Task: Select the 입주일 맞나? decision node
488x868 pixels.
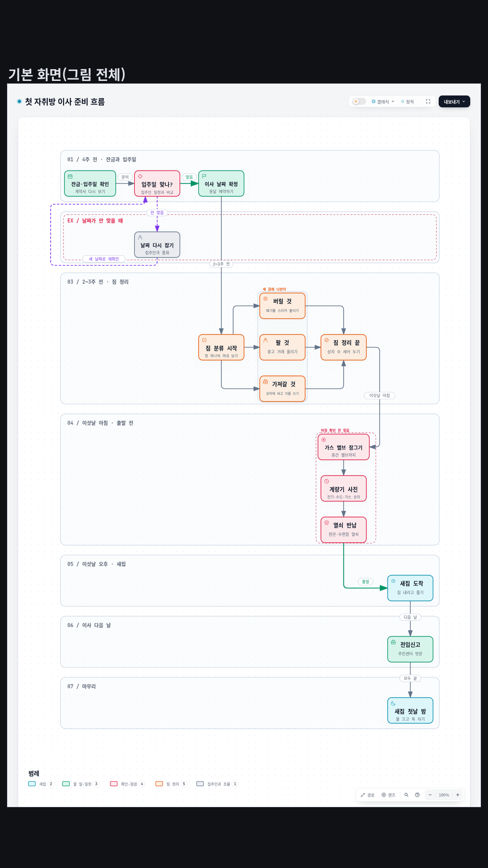Action: click(x=157, y=184)
